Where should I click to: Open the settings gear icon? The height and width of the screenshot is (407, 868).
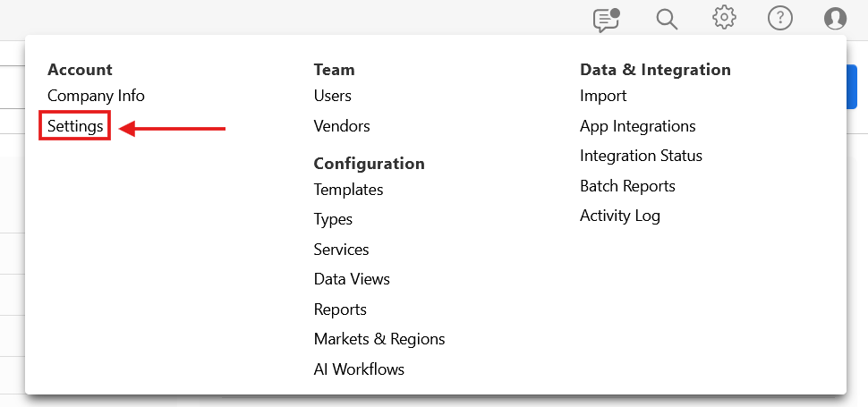point(724,18)
